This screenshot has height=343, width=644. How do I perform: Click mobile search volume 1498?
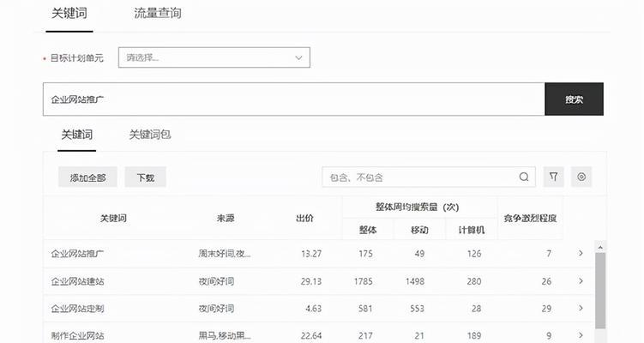[x=414, y=281]
